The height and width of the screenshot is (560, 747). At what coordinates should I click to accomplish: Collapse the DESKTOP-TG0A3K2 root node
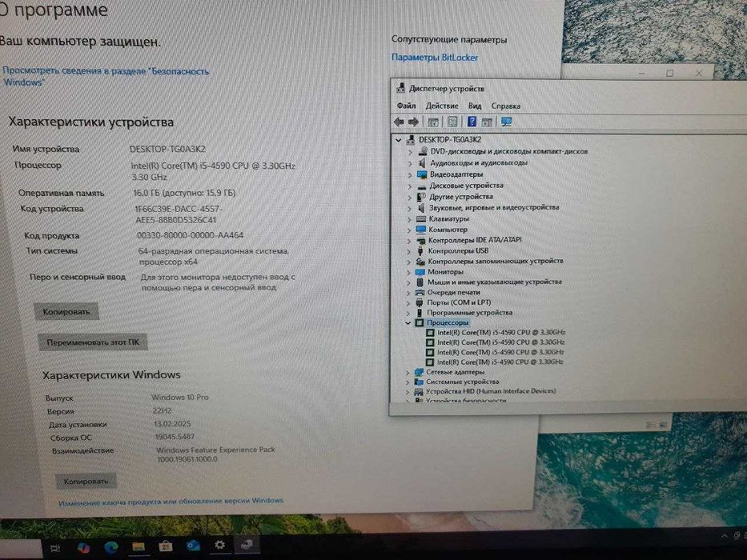[398, 140]
